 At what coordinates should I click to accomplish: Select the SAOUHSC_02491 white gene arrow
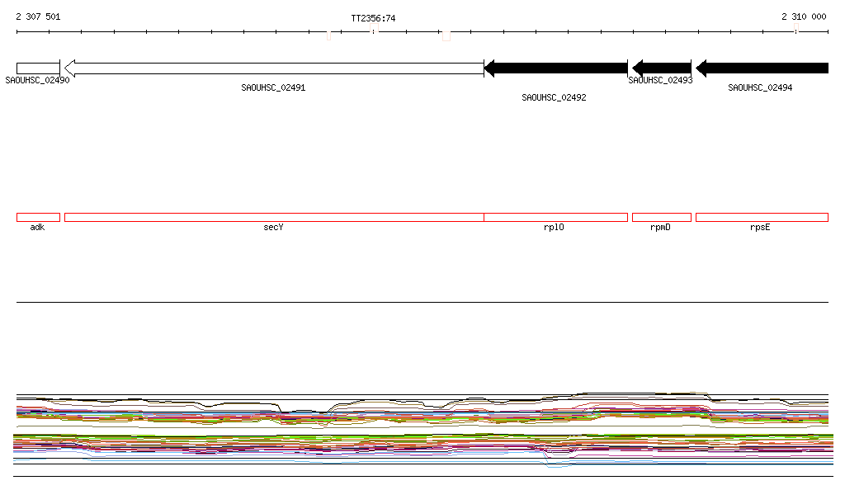274,68
